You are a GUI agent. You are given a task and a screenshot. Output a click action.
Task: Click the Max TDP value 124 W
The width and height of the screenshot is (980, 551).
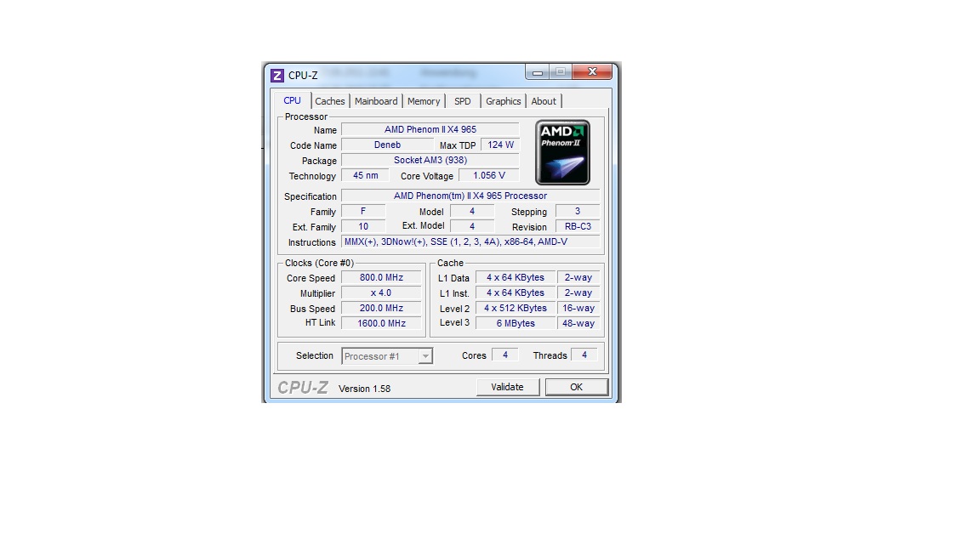[500, 145]
